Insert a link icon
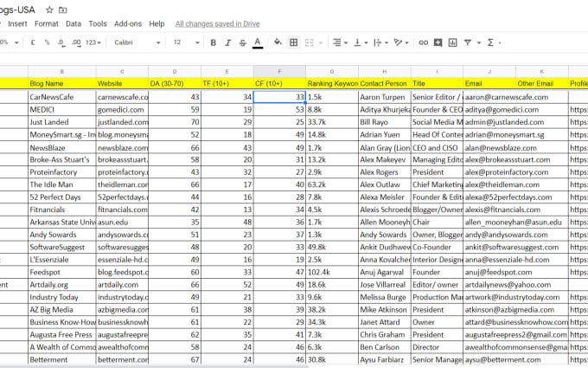The height and width of the screenshot is (368, 588). pyautogui.click(x=423, y=42)
